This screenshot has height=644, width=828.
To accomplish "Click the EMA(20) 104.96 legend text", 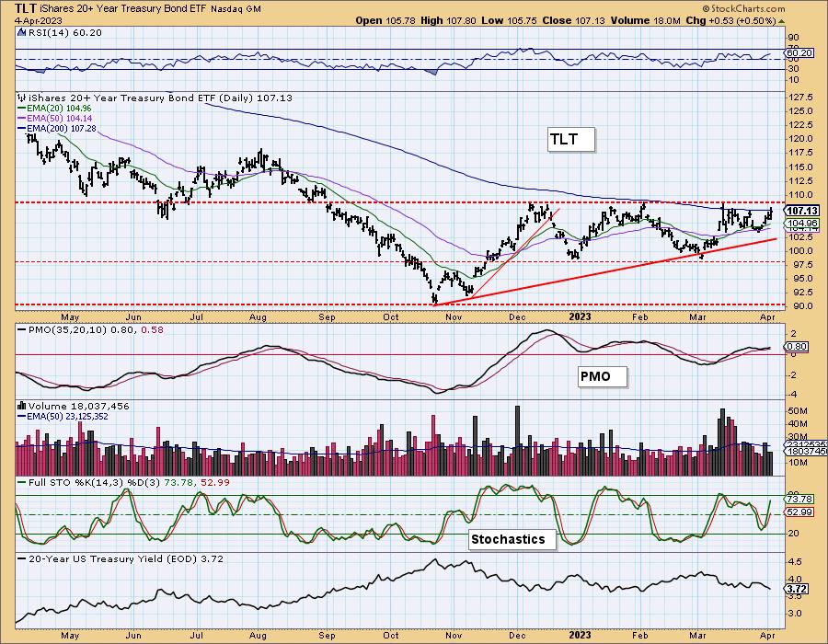I will tap(59, 109).
